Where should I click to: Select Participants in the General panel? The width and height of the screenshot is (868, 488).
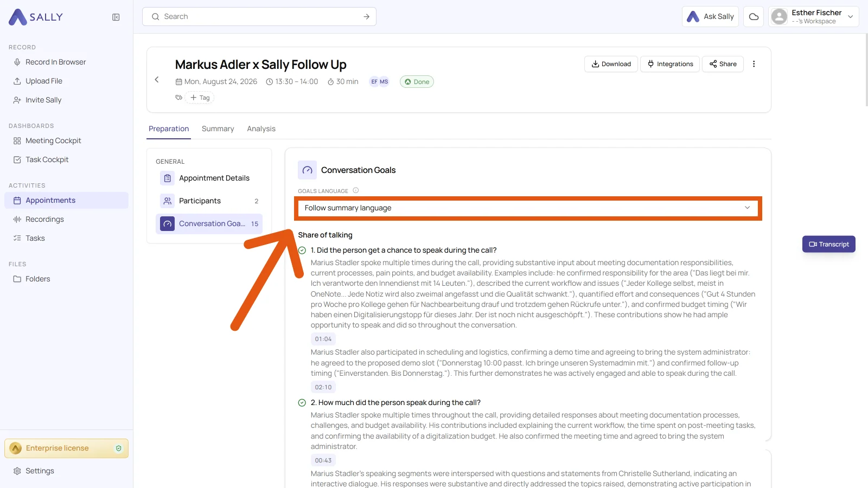tap(209, 201)
